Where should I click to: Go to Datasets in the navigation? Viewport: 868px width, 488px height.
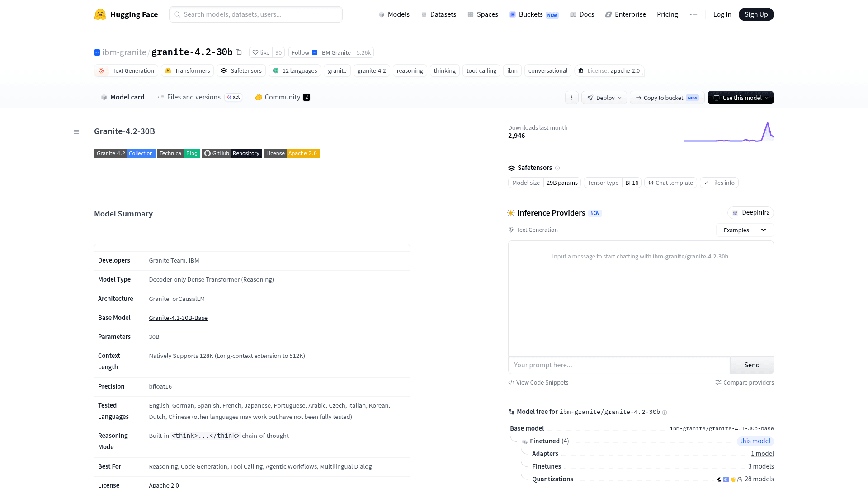pyautogui.click(x=439, y=14)
